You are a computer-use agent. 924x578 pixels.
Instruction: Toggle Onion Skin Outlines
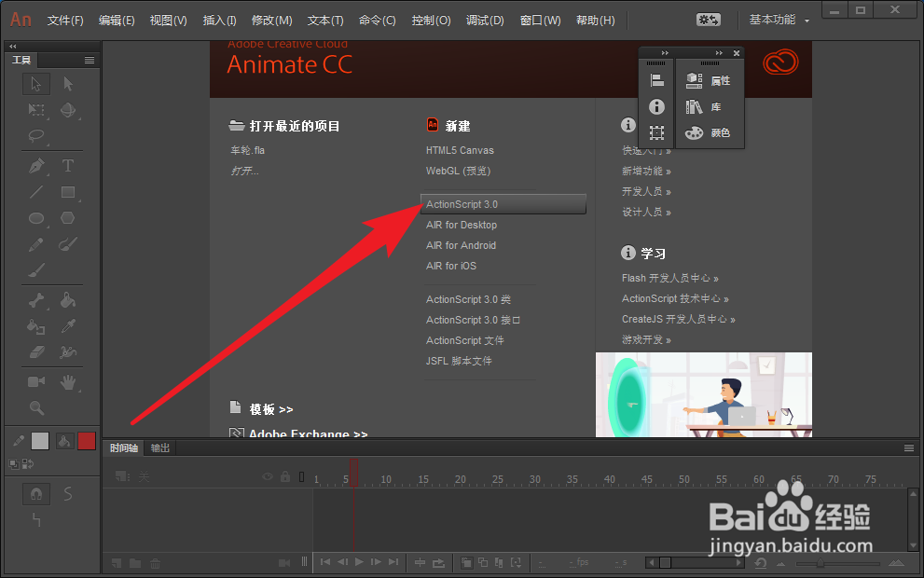pos(483,563)
